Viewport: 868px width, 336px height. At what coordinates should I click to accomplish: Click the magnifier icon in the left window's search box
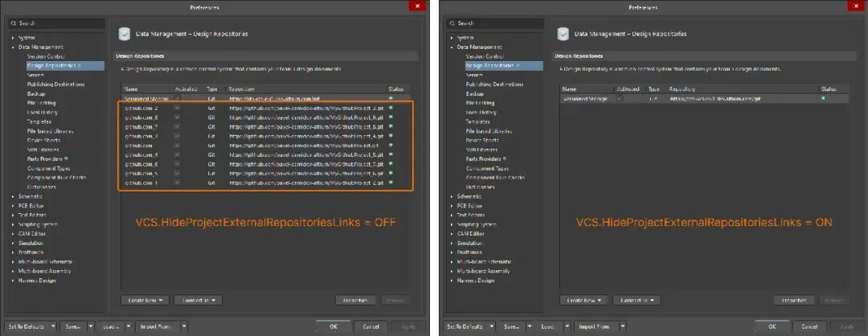click(15, 23)
